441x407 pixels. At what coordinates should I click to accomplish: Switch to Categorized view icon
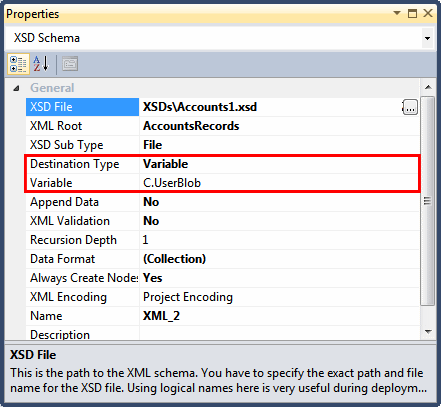coord(18,64)
